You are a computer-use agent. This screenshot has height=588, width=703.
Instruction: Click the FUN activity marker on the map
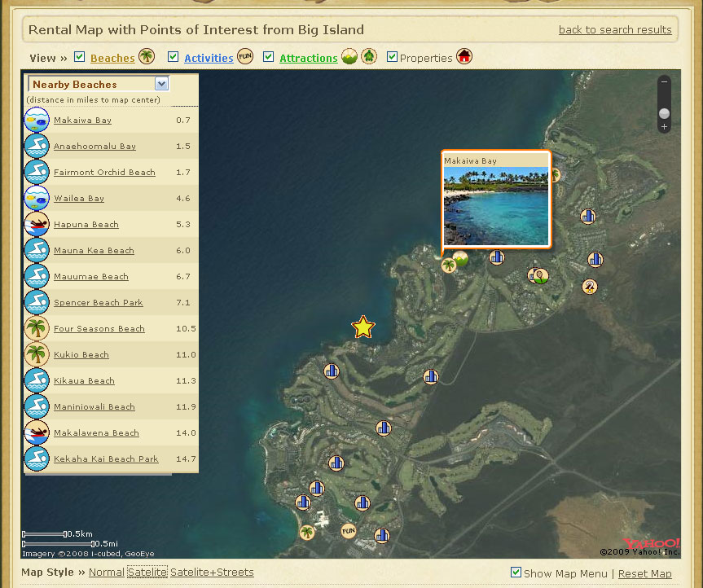point(349,531)
